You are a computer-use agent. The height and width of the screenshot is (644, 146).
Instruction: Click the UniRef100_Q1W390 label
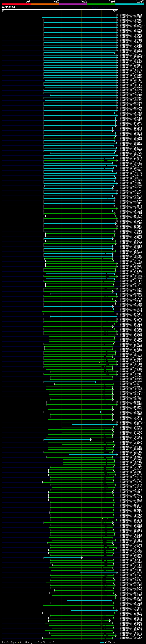(131, 161)
